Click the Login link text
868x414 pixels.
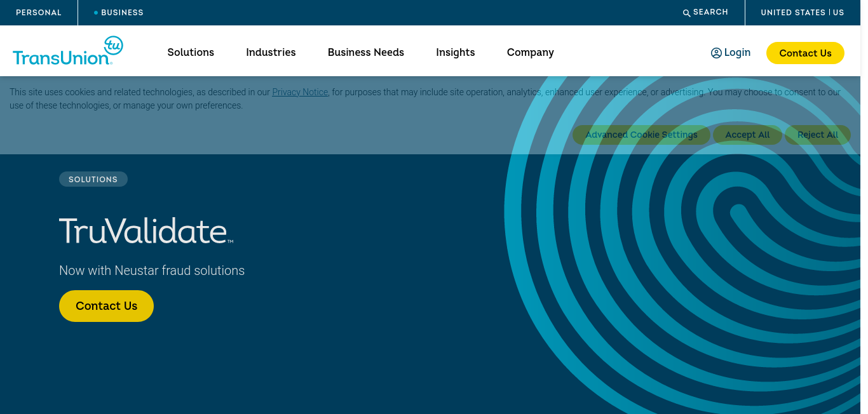[737, 53]
